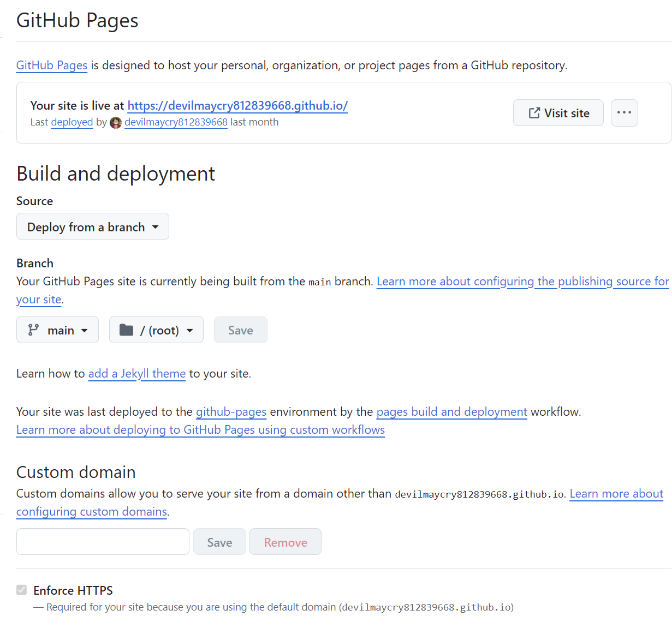Open the live site URL link
Image resolution: width=672 pixels, height=628 pixels.
coord(237,105)
